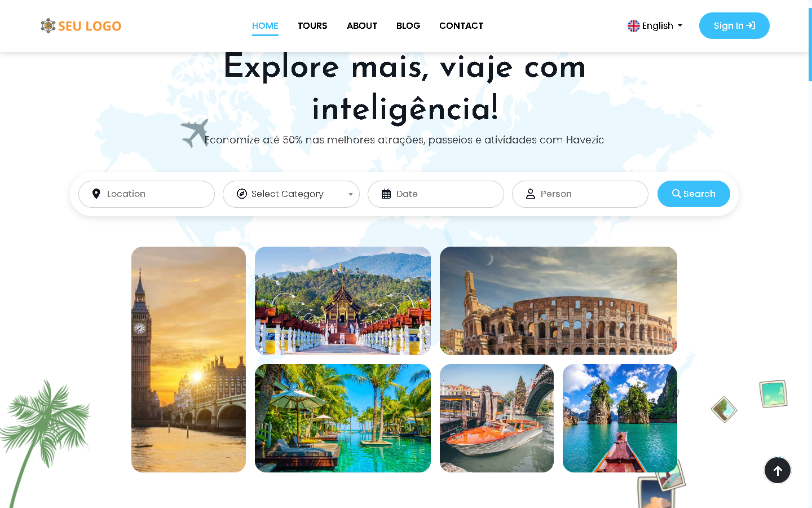Click the compass icon in category selector
The height and width of the screenshot is (508, 812).
[242, 194]
